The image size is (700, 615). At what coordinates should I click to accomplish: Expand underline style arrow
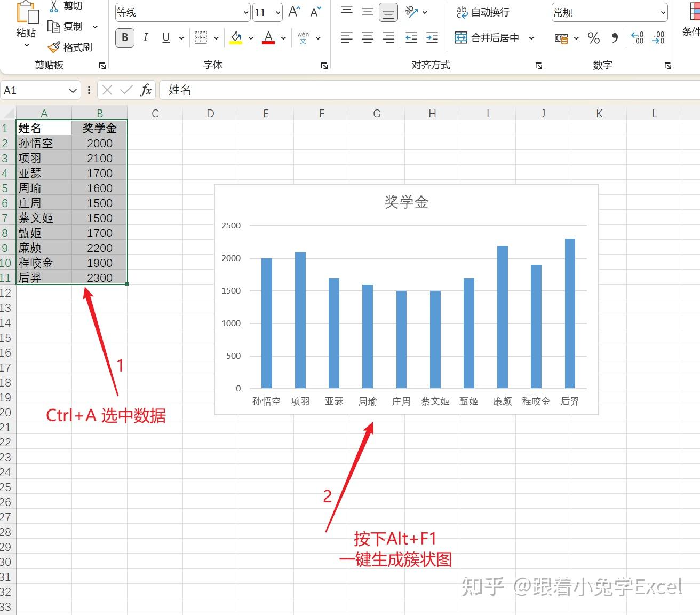[181, 38]
